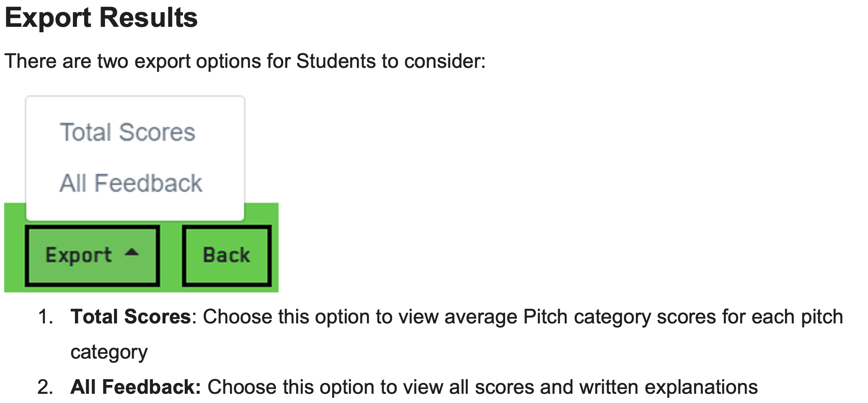Click blank area between the two menu entries
The image size is (868, 403).
pyautogui.click(x=134, y=158)
